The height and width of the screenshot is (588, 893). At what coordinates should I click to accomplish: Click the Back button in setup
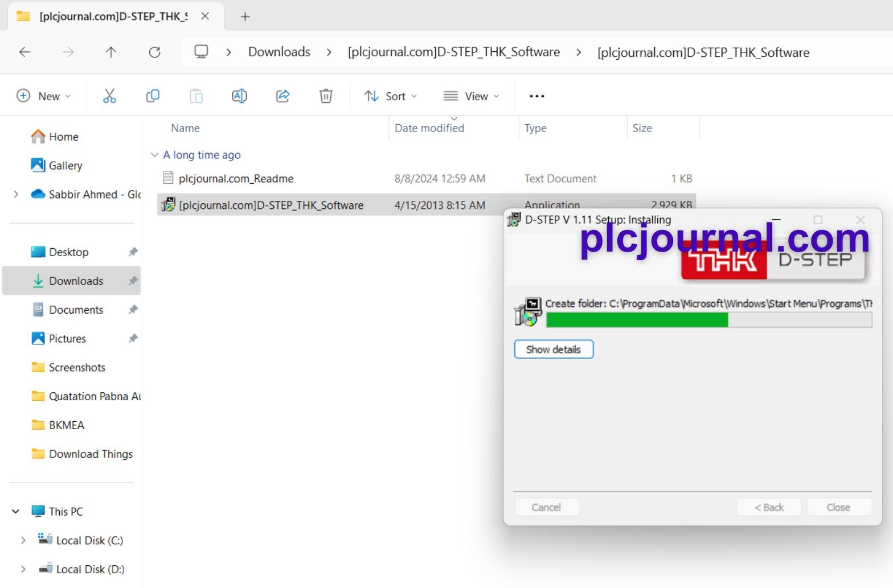769,507
